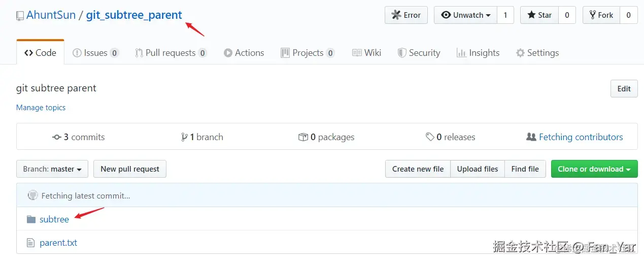Click the subtree folder icon

pos(31,219)
